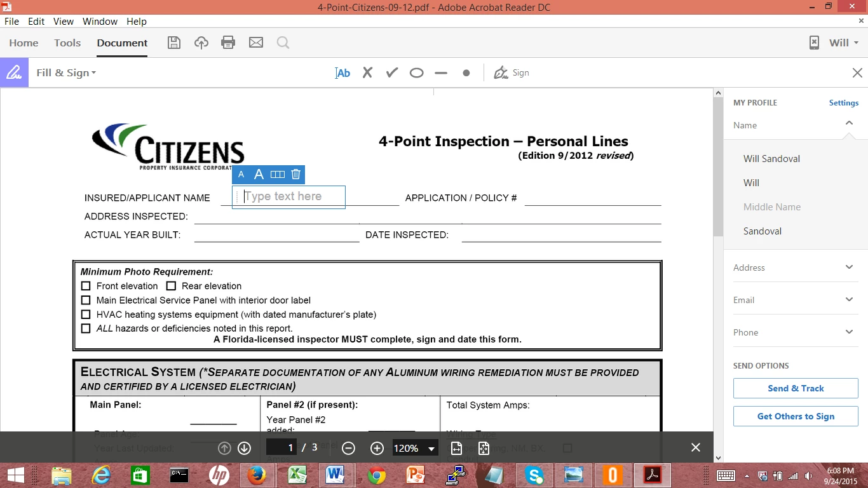This screenshot has height=488, width=868.
Task: Select the Add Text (Ab) tool
Action: click(x=342, y=73)
